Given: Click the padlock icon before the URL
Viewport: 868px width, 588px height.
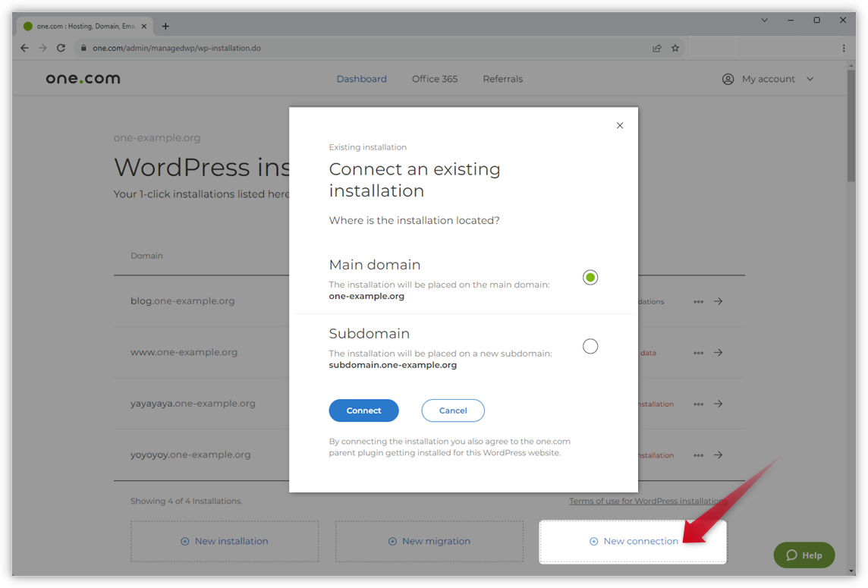Looking at the screenshot, I should click(83, 47).
